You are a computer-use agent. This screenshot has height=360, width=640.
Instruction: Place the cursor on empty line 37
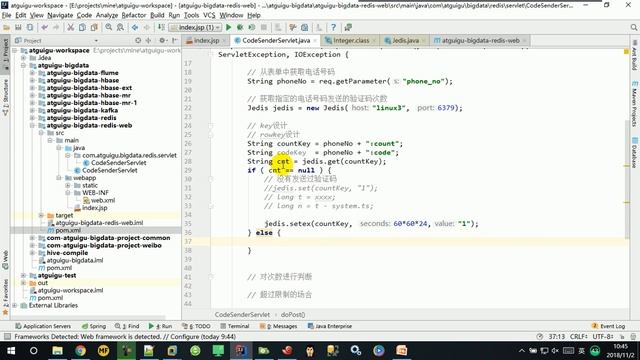[x=420, y=242]
